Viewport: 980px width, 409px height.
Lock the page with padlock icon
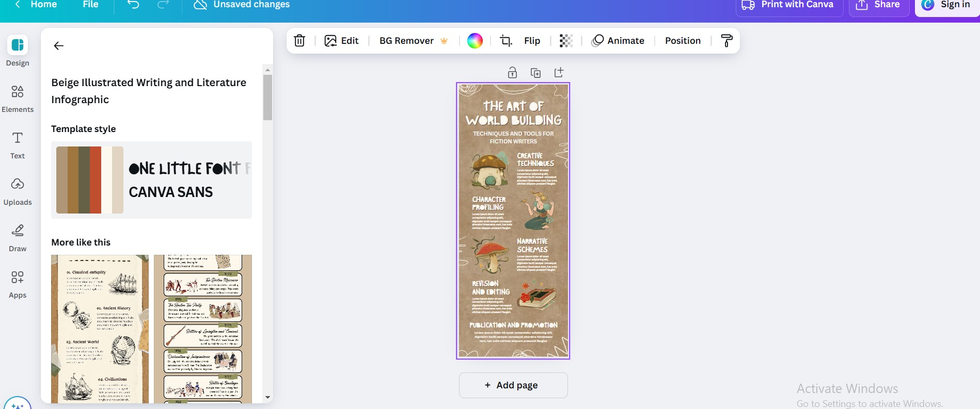pos(512,73)
